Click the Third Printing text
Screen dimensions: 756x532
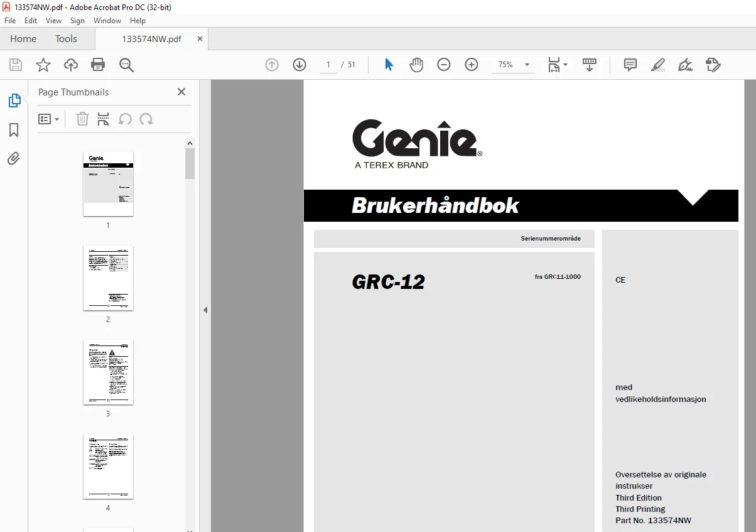(640, 509)
